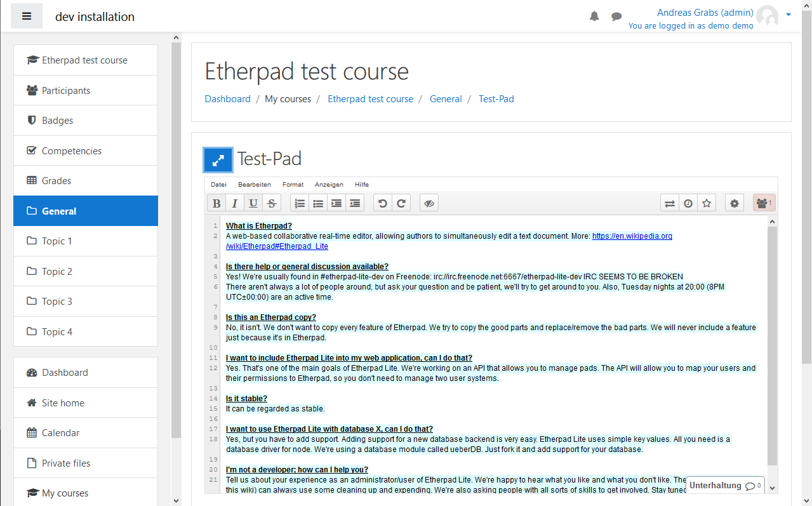Toggle fullscreen for Test-Pad

point(218,159)
